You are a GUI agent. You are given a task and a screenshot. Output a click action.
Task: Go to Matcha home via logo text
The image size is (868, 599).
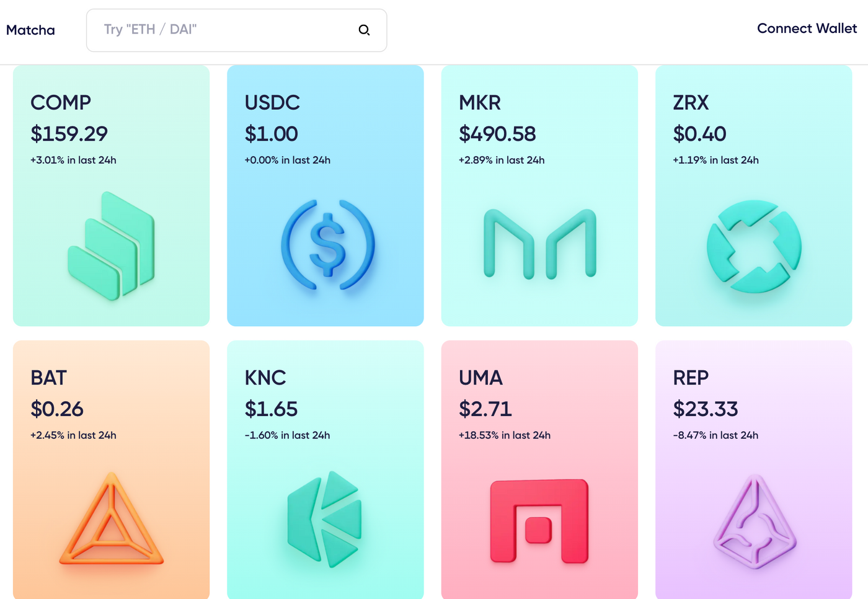pyautogui.click(x=30, y=30)
